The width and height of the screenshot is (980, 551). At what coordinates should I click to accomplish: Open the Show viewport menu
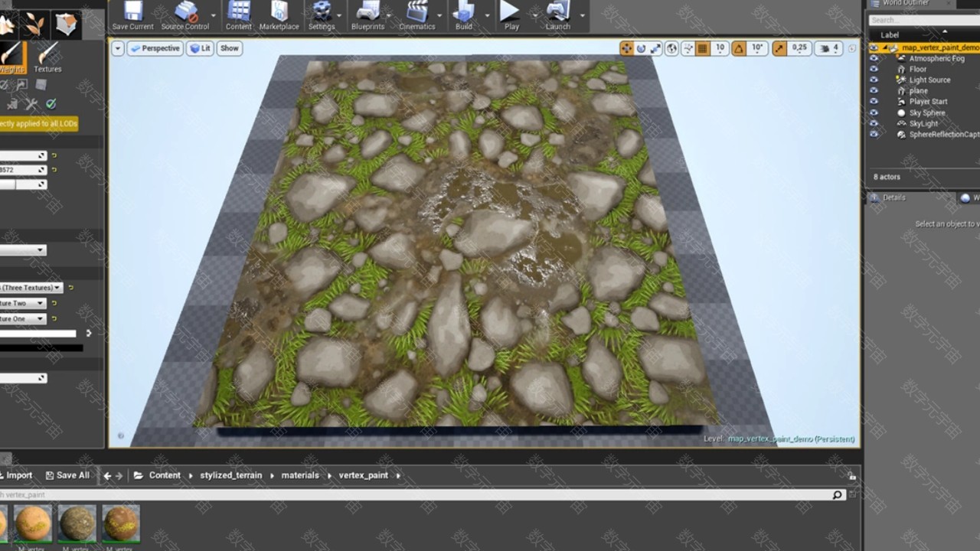click(230, 48)
